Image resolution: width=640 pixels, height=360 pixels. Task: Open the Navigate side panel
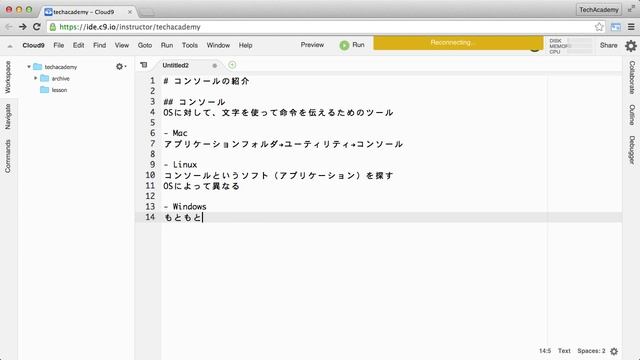8,117
